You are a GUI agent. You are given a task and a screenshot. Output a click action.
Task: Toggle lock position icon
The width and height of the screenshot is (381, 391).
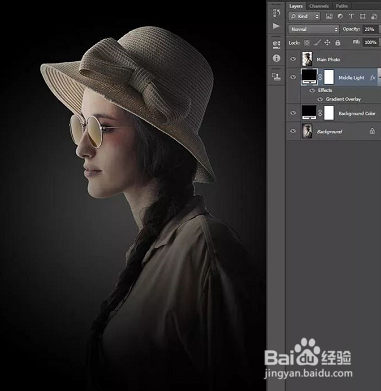tap(327, 43)
